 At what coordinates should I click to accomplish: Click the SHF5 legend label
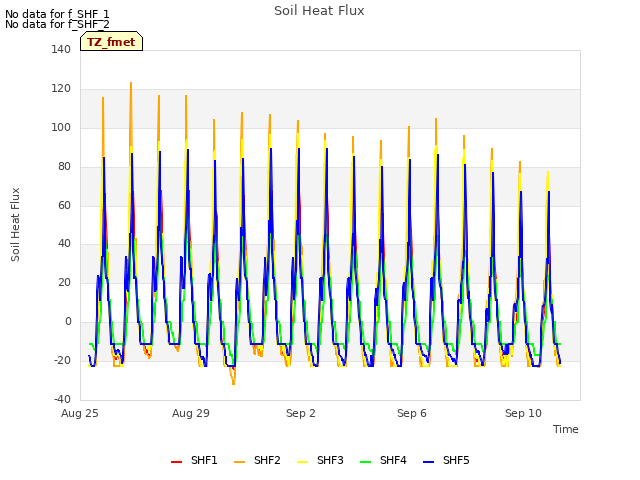(456, 460)
